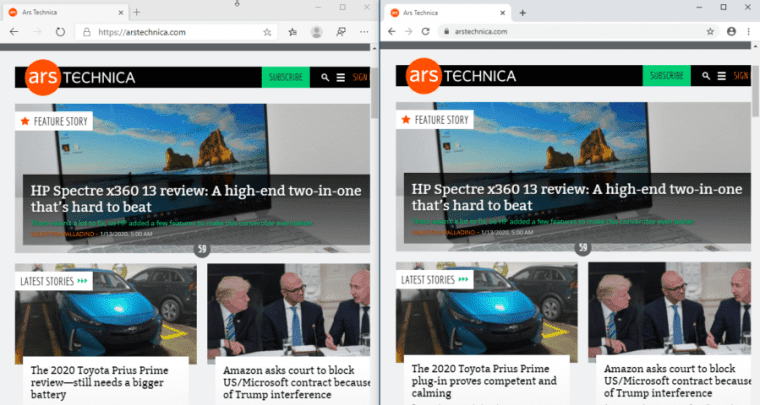The image size is (760, 405).
Task: Open HP Spectre x360 13 review headline in Chrome
Action: 577,197
